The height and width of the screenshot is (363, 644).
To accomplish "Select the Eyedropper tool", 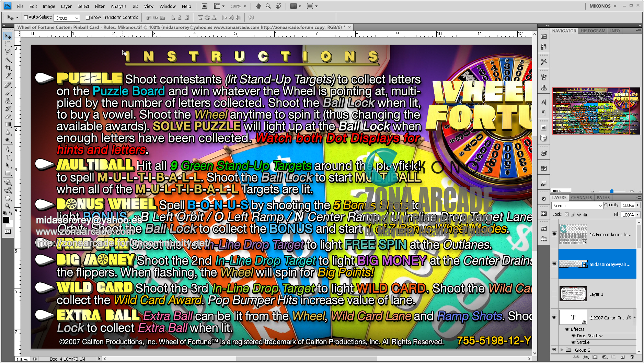I will (x=8, y=75).
